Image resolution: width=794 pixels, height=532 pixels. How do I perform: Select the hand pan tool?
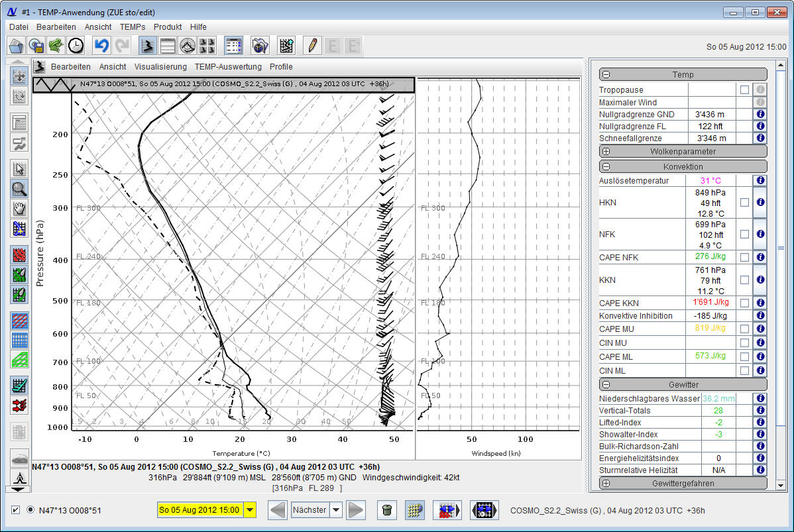point(20,208)
